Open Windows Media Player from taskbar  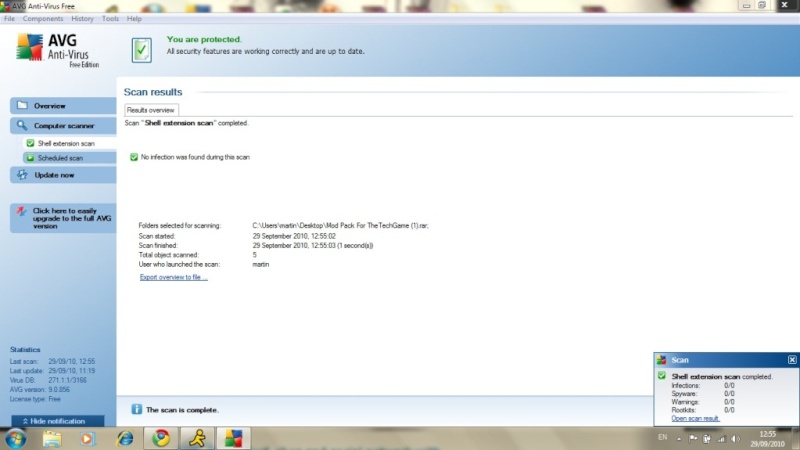pyautogui.click(x=87, y=439)
